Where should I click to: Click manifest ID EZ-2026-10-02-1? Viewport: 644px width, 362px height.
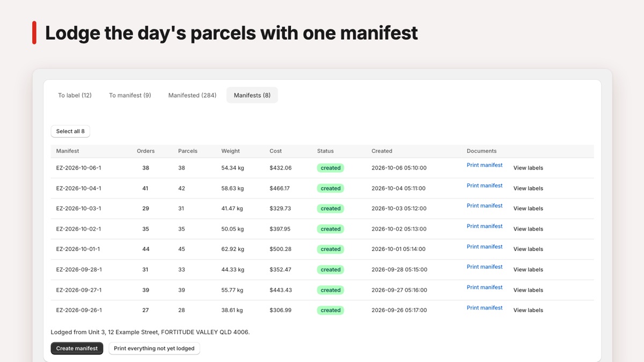point(79,229)
